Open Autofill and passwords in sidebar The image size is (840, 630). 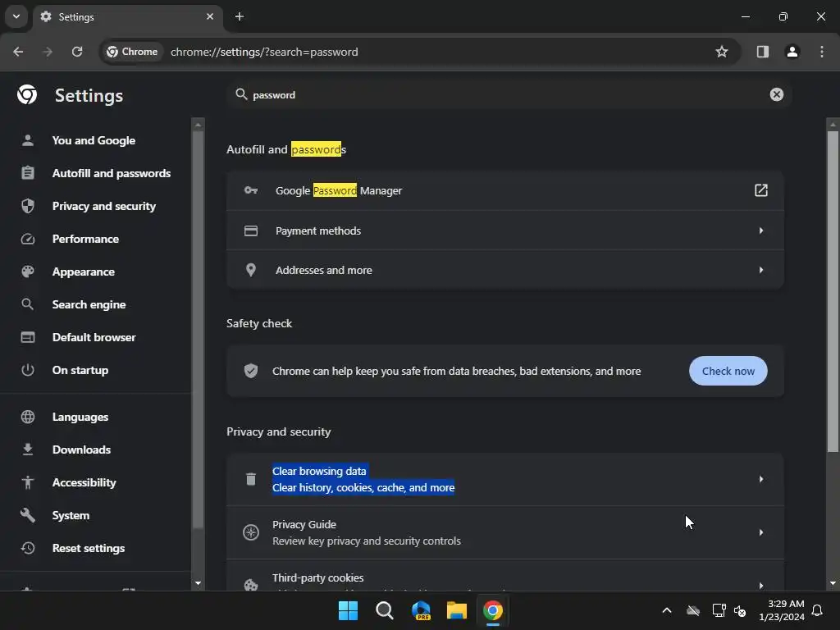112,173
